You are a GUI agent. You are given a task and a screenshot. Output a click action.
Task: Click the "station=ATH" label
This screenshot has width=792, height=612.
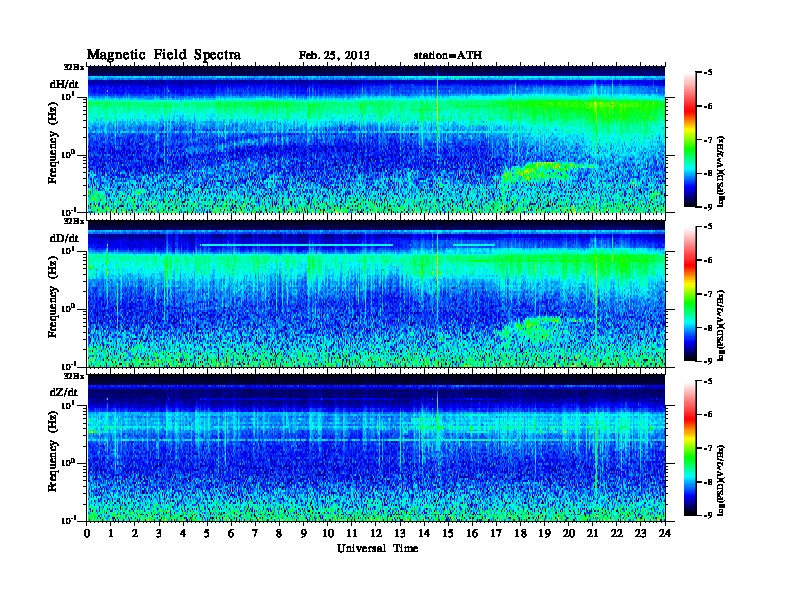point(448,55)
